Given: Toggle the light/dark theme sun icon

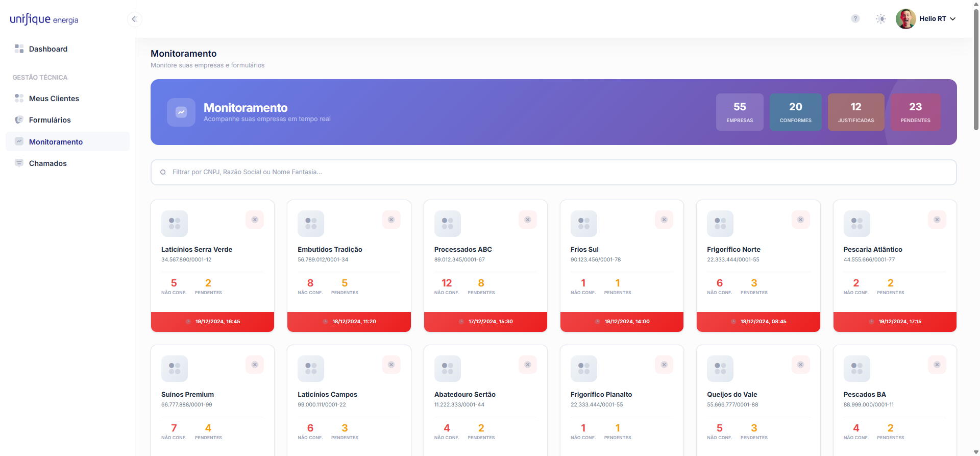Looking at the screenshot, I should (880, 19).
